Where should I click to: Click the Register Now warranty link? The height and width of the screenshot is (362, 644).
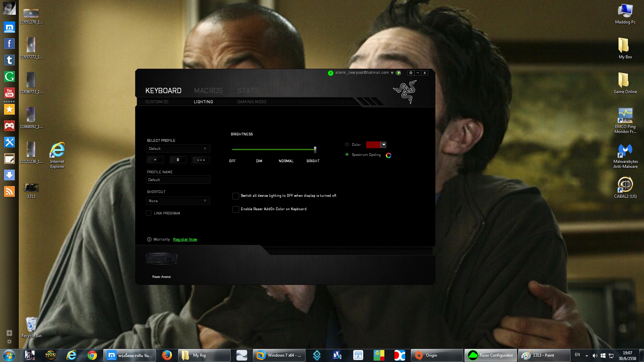[x=185, y=239]
